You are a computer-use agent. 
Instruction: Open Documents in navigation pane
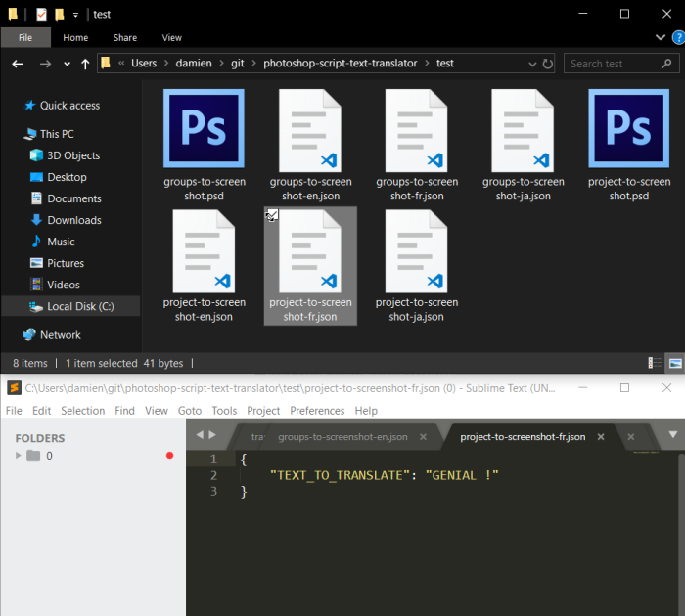[x=66, y=198]
